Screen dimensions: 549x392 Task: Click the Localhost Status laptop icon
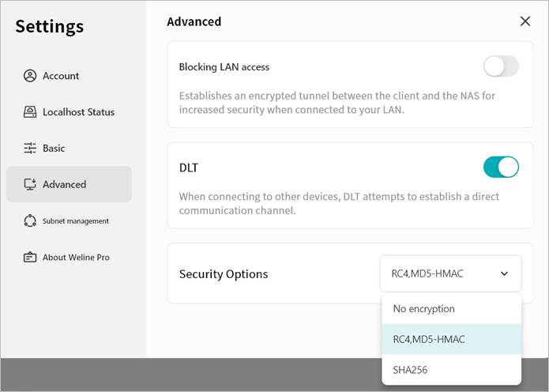[30, 112]
